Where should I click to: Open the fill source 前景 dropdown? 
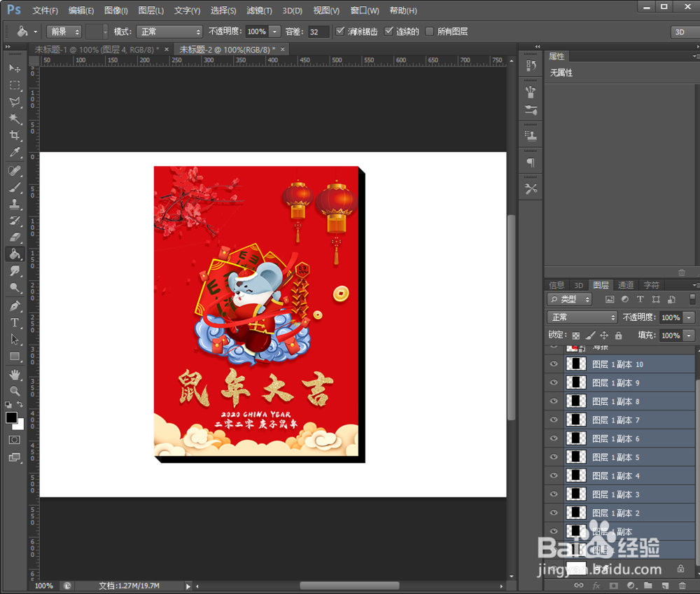coord(64,32)
